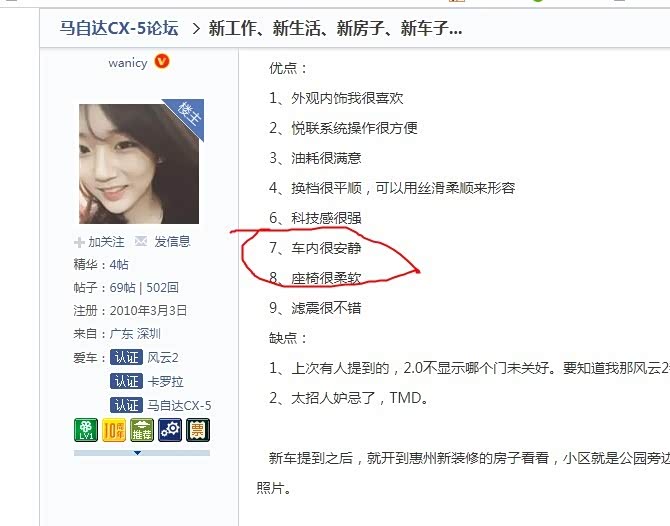Viewport: 670px width, 526px height.
Task: Send a message via 发信息
Action: coord(172,241)
